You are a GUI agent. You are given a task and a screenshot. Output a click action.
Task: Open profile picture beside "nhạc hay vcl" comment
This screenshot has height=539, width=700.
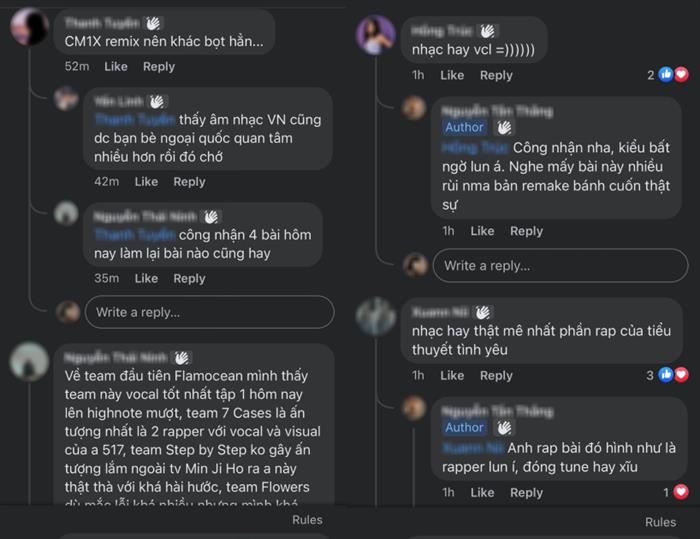click(376, 35)
